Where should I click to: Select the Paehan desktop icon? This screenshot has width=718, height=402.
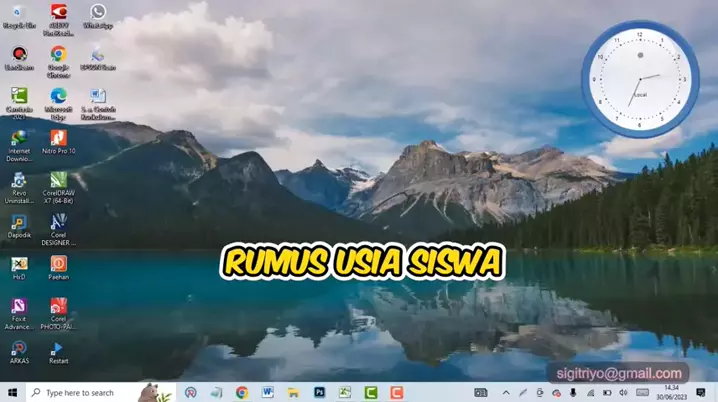[58, 264]
